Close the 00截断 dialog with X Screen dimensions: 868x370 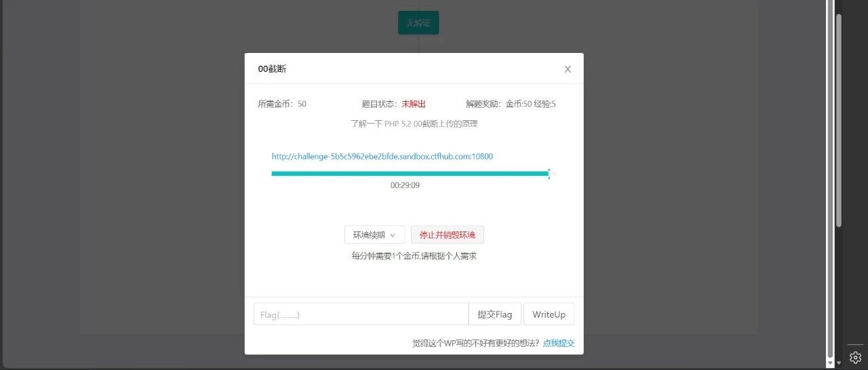click(x=568, y=69)
